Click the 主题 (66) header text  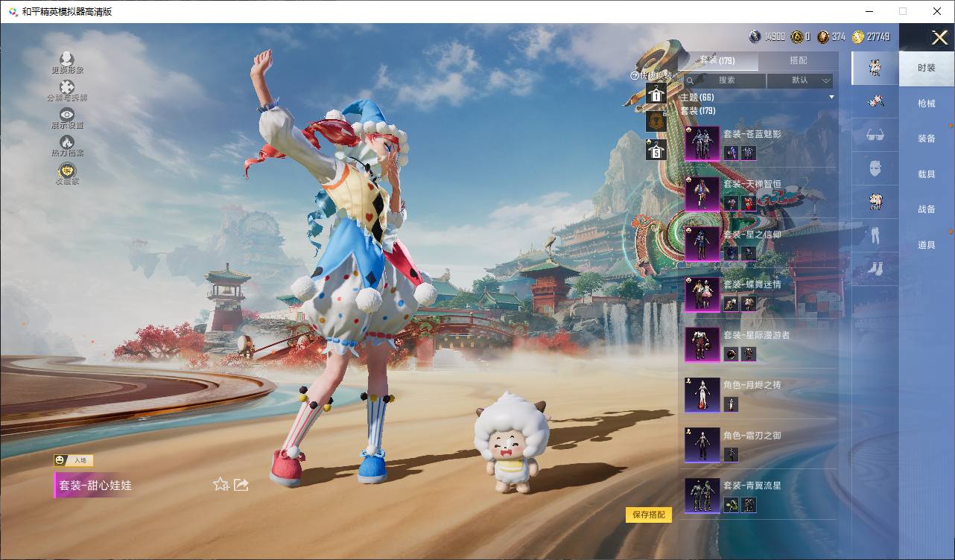(x=697, y=98)
